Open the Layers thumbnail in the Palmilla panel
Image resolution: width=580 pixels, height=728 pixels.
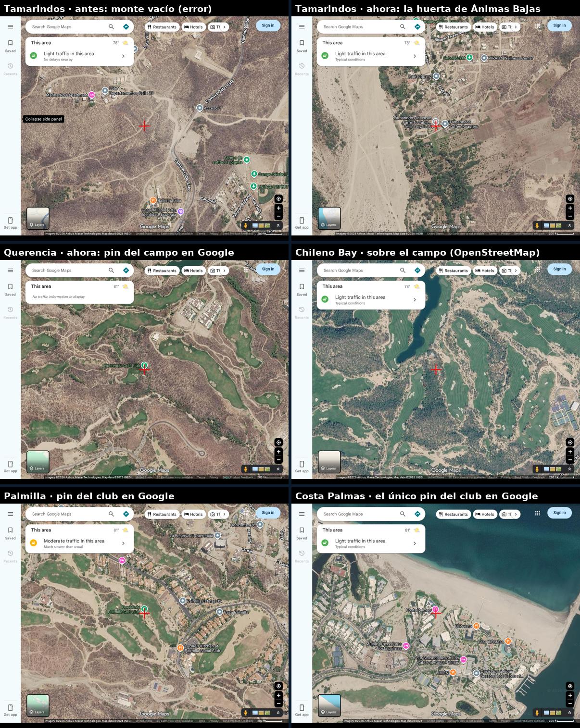pos(38,705)
